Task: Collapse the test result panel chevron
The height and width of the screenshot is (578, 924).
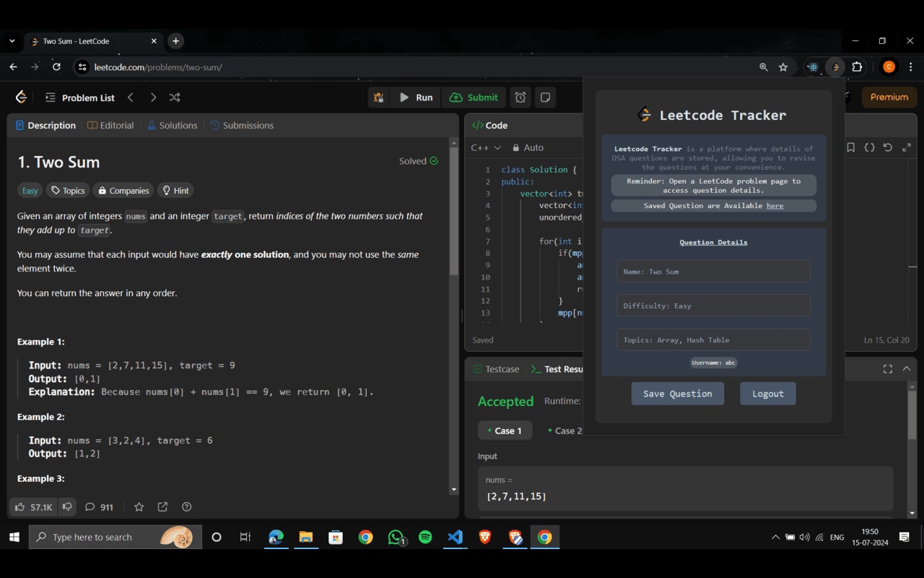Action: tap(907, 368)
